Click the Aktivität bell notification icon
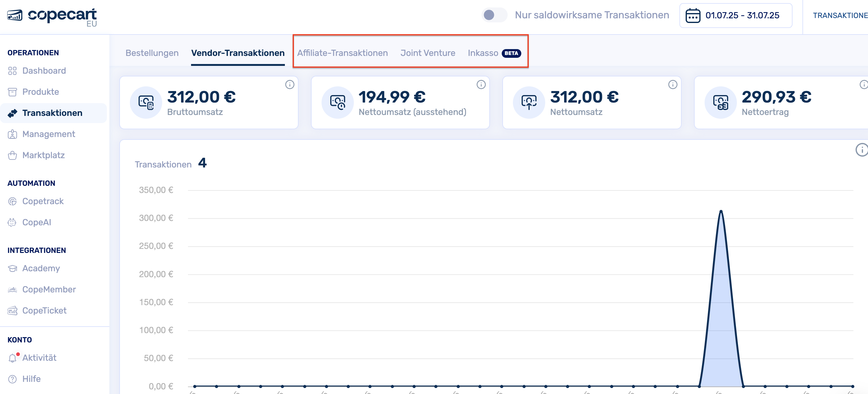 coord(12,358)
